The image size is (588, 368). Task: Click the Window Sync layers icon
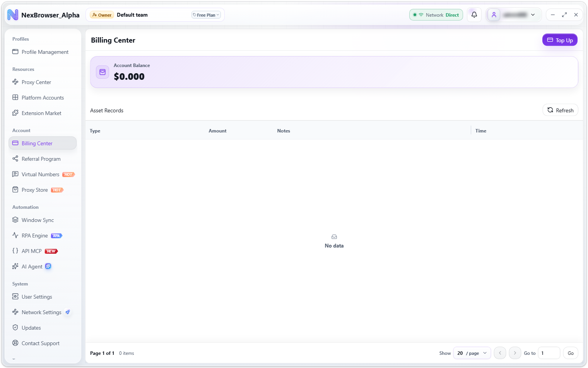tap(15, 220)
